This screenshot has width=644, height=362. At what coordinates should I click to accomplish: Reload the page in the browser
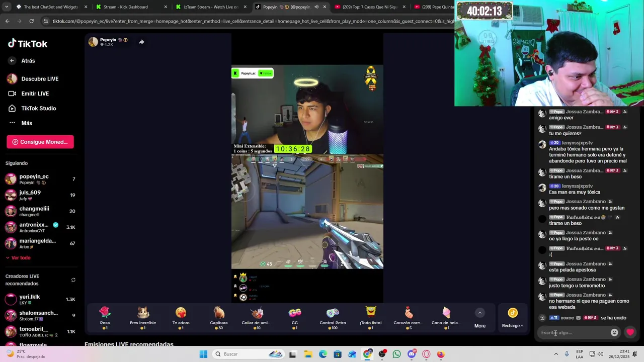point(32,21)
